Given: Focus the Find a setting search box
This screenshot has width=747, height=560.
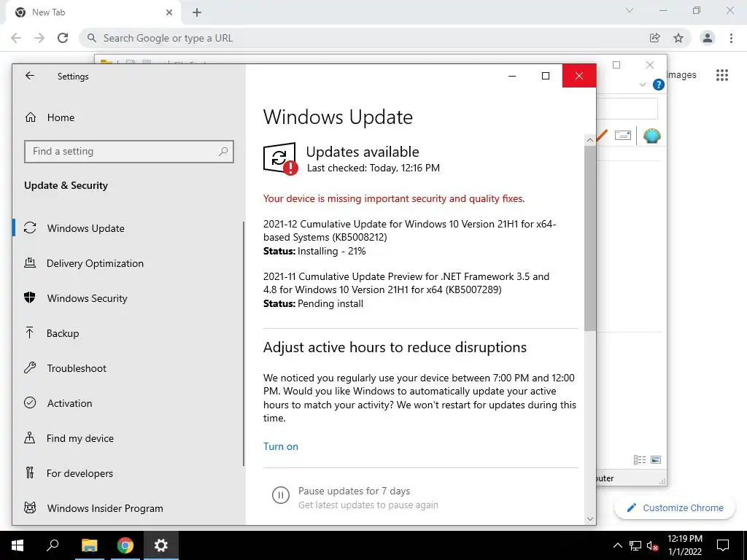Looking at the screenshot, I should pyautogui.click(x=128, y=152).
